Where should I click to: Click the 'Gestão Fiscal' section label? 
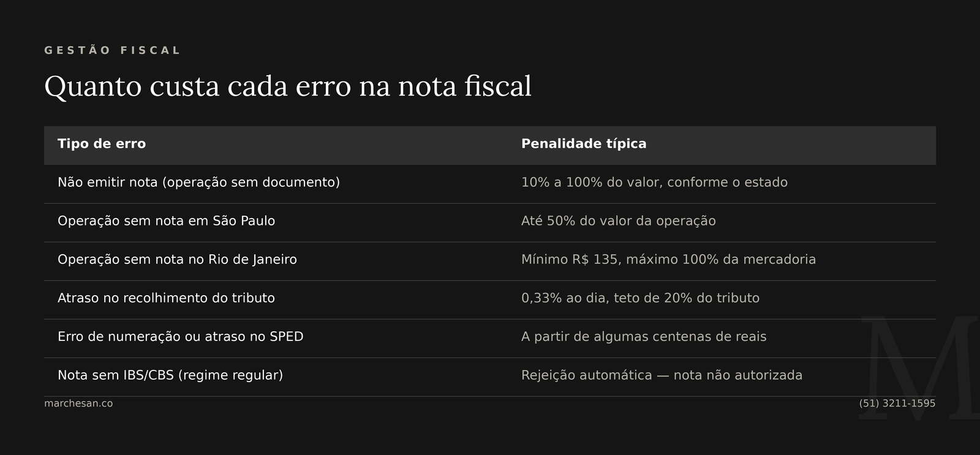tap(112, 50)
